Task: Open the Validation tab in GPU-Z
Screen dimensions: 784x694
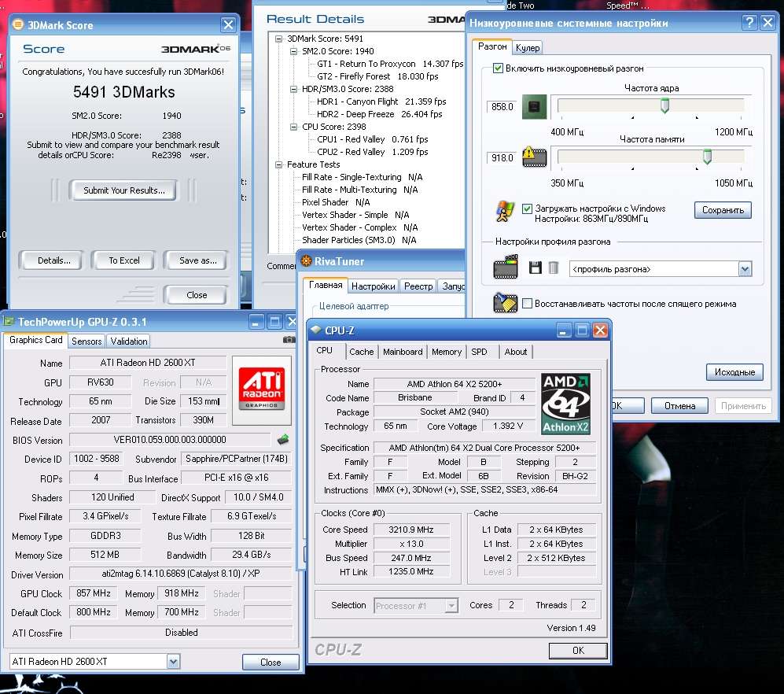Action: point(129,341)
